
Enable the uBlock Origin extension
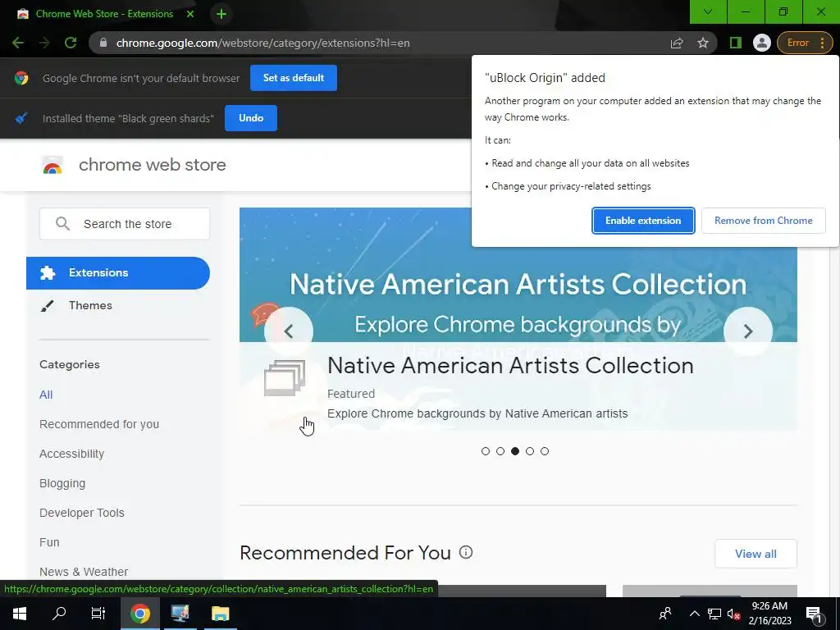click(643, 221)
